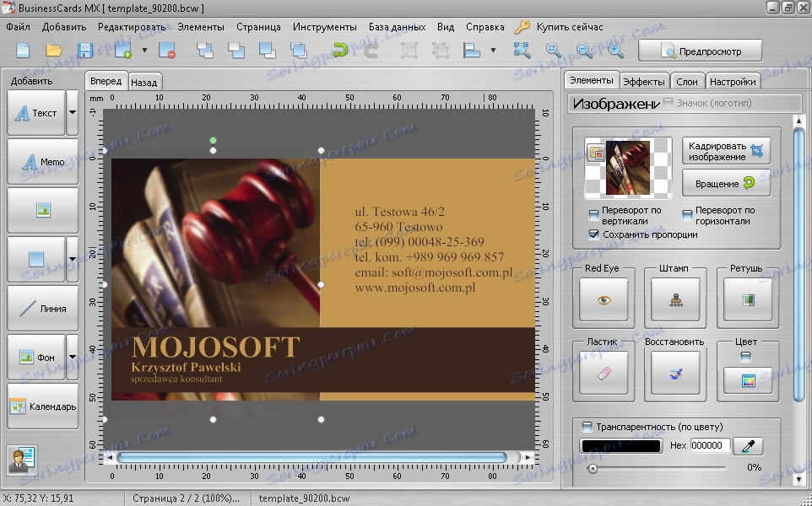Enable Транспарентность (по цвету) checkbox
This screenshot has width=812, height=506.
(587, 427)
